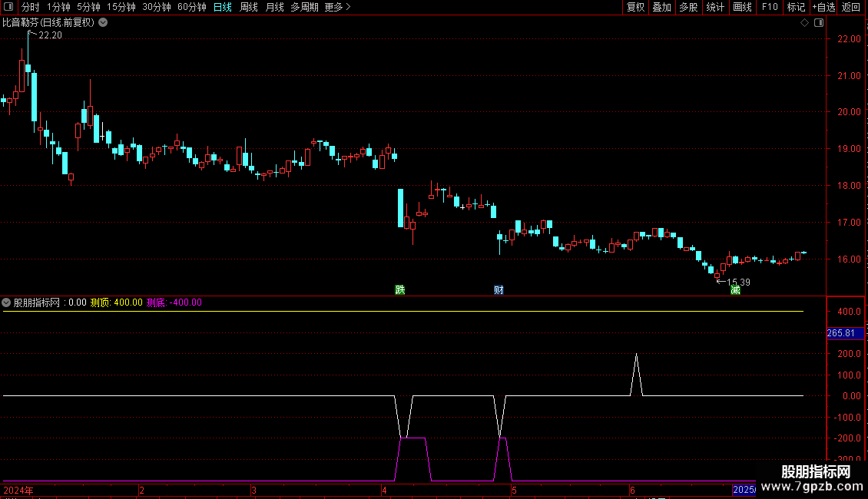Toggle the 复权 price adjustment option

[635, 7]
